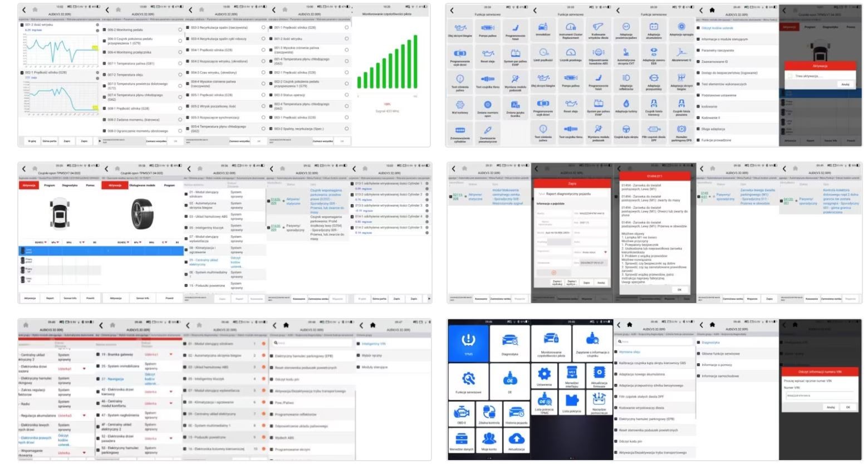Switch to the Obsługiwane modele tab
Image resolution: width=868 pixels, height=464 pixels.
(x=143, y=185)
